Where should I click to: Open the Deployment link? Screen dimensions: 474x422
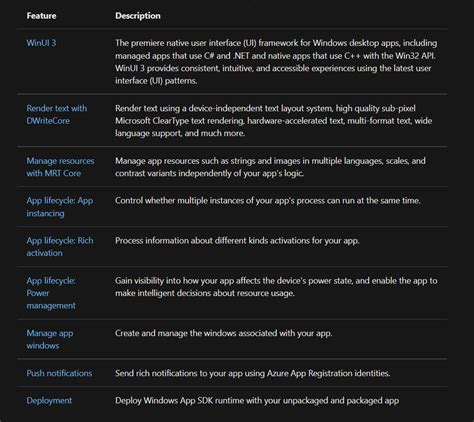tap(49, 401)
